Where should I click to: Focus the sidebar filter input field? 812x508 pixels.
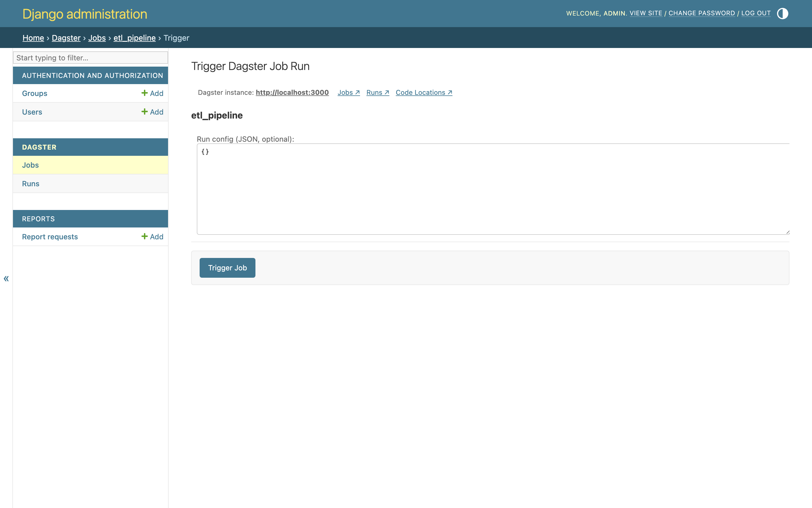(90, 58)
